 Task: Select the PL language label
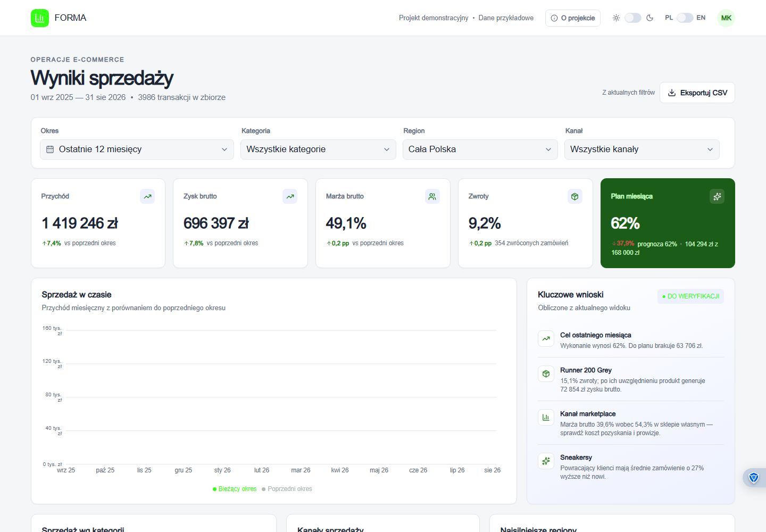click(x=669, y=18)
